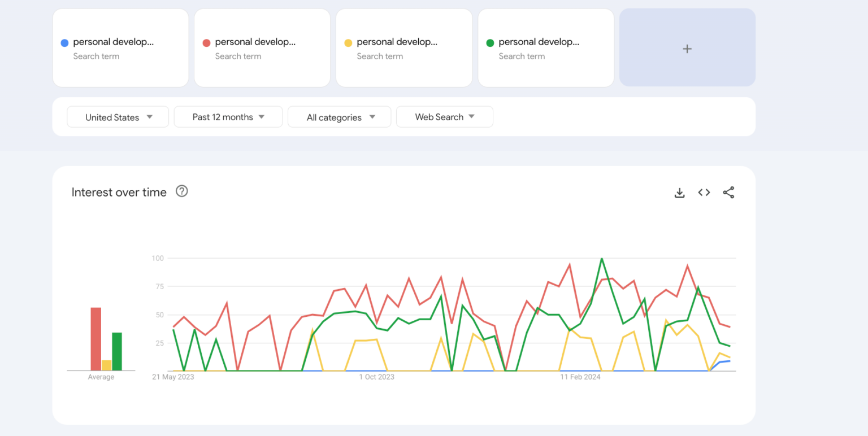The image size is (868, 436).
Task: Open the Past 12 months time range dropdown
Action: click(228, 117)
